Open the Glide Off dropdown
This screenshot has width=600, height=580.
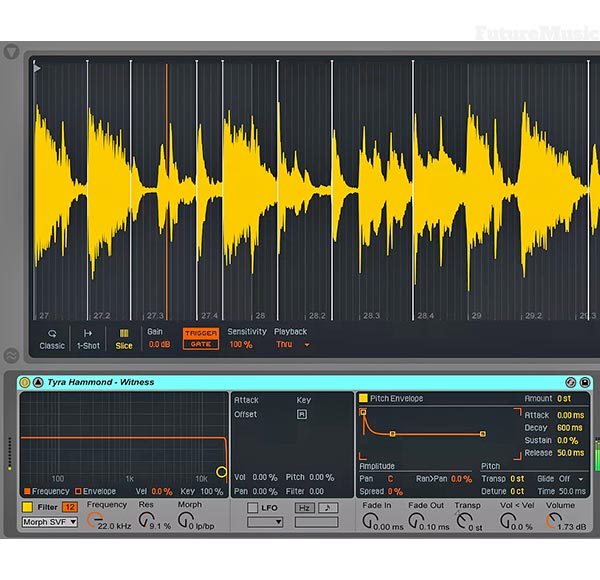(571, 479)
